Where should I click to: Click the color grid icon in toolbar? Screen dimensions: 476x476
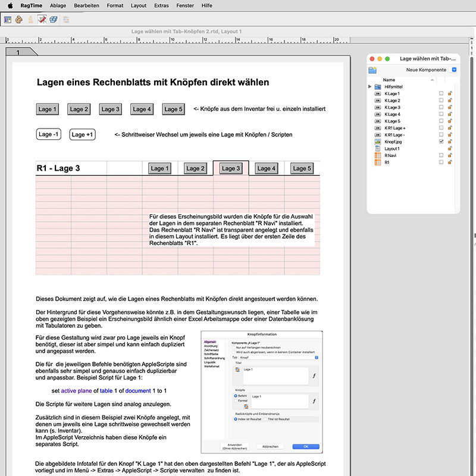[8, 20]
